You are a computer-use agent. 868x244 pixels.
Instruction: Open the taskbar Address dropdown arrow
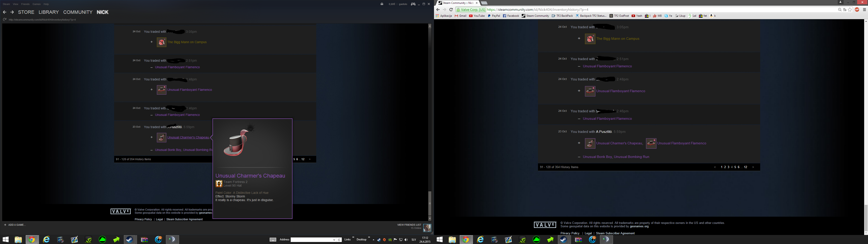pyautogui.click(x=334, y=240)
